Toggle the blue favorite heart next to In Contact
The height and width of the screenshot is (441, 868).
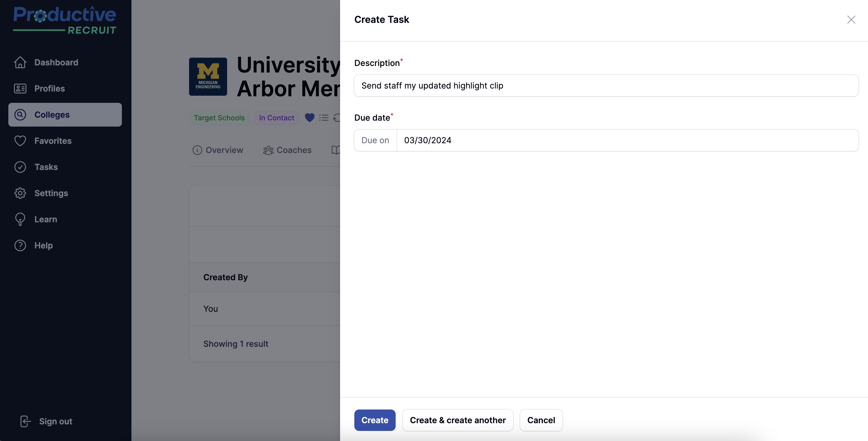pyautogui.click(x=310, y=118)
